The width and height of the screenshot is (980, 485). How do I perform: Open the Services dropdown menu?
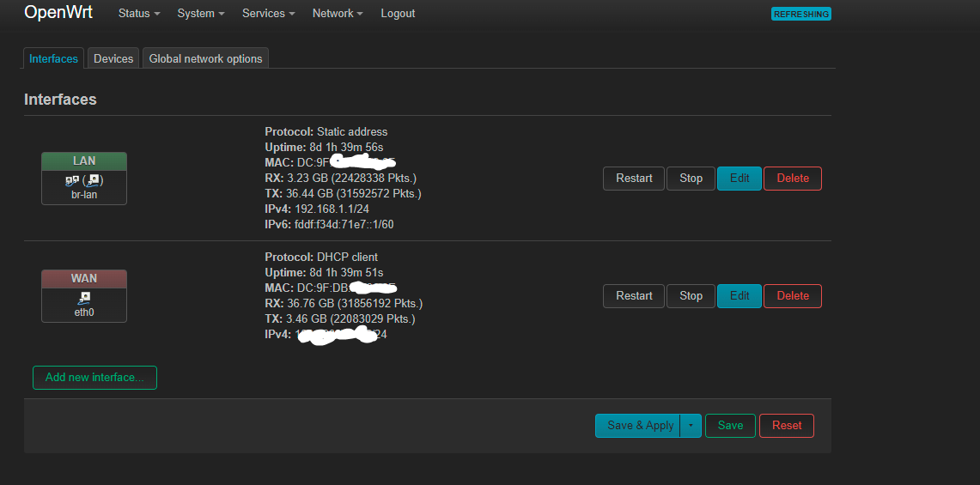click(268, 14)
